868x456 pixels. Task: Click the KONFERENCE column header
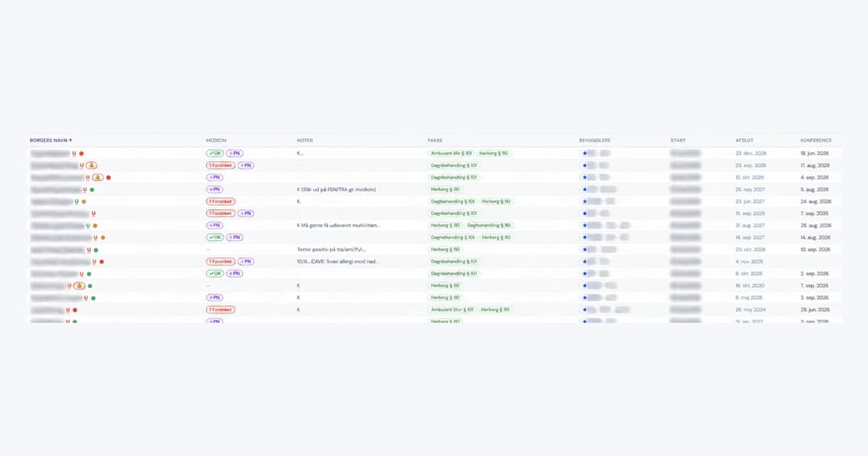click(816, 140)
